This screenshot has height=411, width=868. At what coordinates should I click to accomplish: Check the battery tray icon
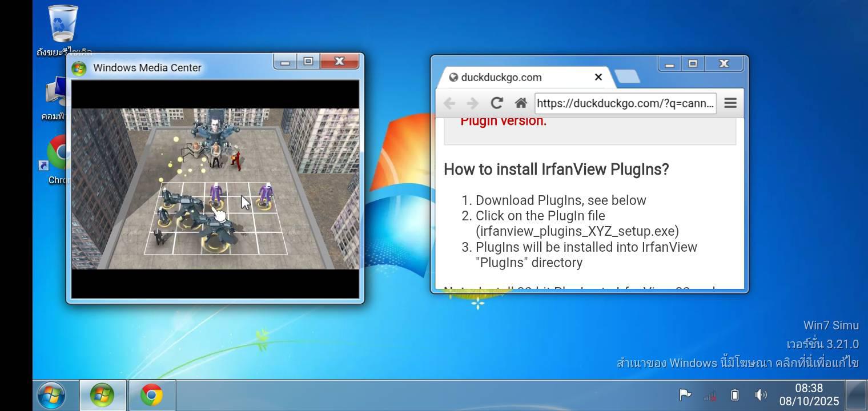pyautogui.click(x=735, y=395)
